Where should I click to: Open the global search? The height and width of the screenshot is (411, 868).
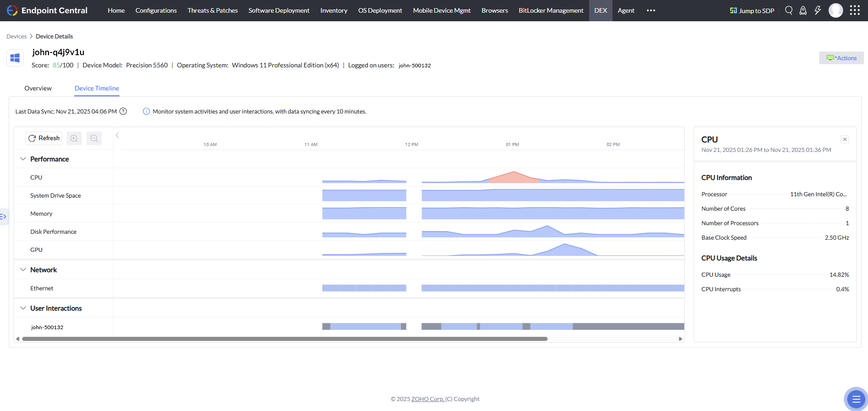click(x=788, y=10)
